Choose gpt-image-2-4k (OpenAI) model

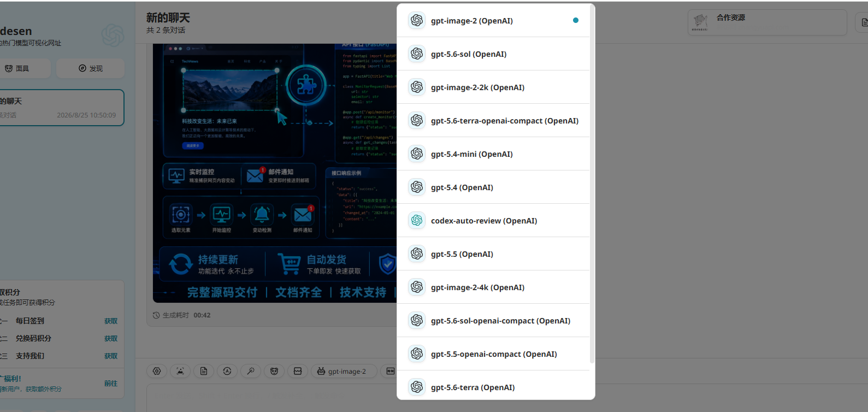point(493,287)
